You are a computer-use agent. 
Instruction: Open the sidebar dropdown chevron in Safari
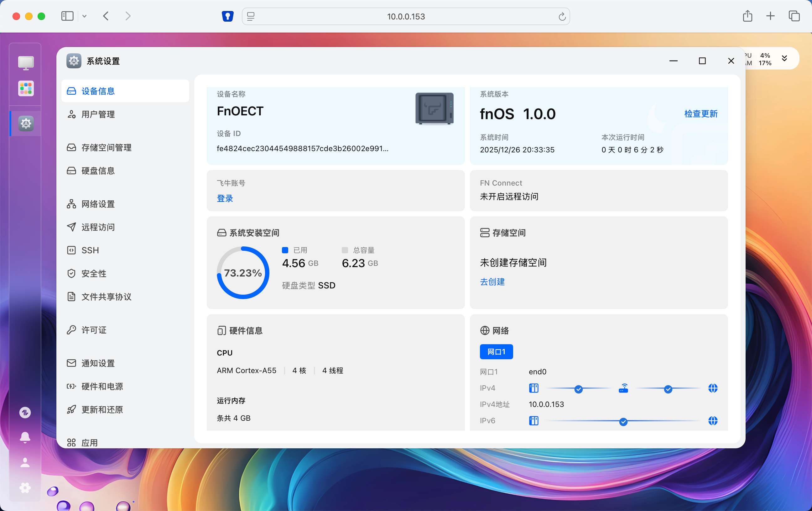pos(85,16)
